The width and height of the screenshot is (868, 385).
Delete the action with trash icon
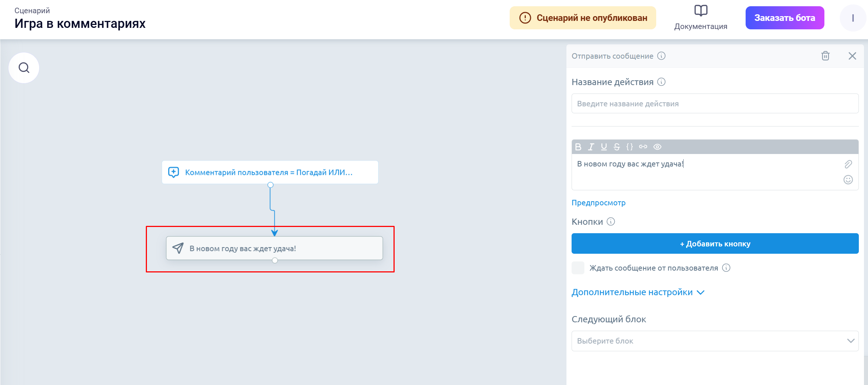[825, 56]
